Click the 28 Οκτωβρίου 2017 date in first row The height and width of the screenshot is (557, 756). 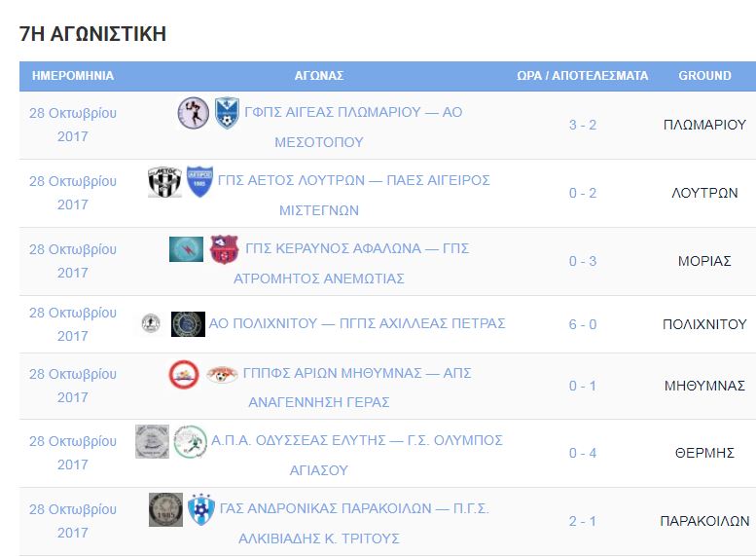coord(73,125)
